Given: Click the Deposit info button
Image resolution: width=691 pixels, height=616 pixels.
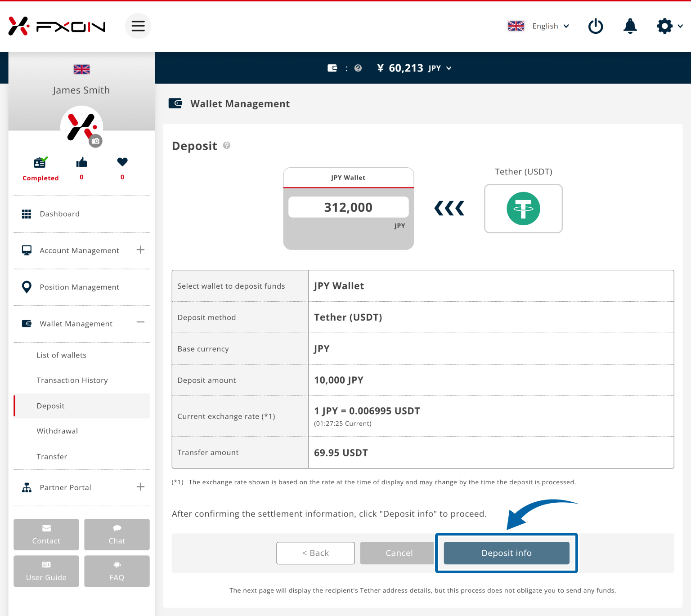Looking at the screenshot, I should coord(507,553).
